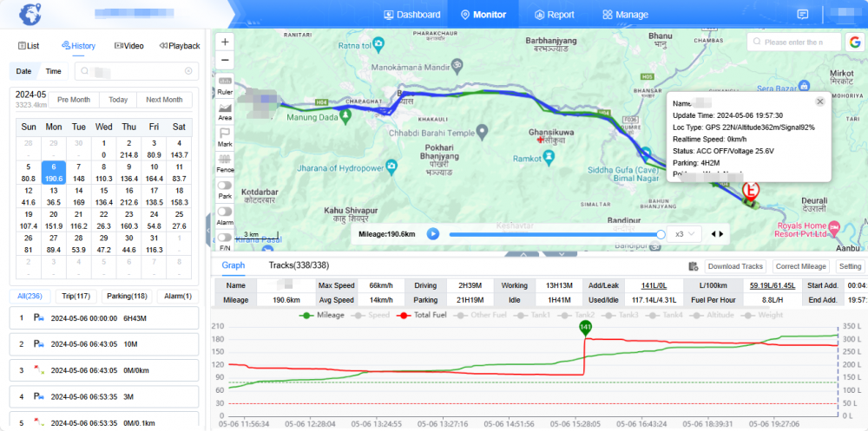The height and width of the screenshot is (431, 868).
Task: Start track playback with the play button
Action: pyautogui.click(x=433, y=234)
